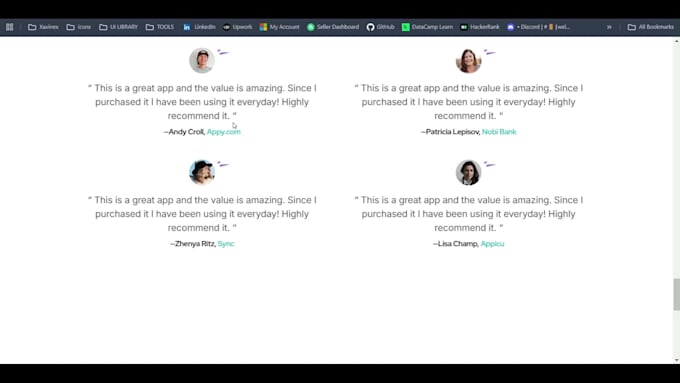Click the Nobi Bank link
680x383 pixels.
[499, 132]
